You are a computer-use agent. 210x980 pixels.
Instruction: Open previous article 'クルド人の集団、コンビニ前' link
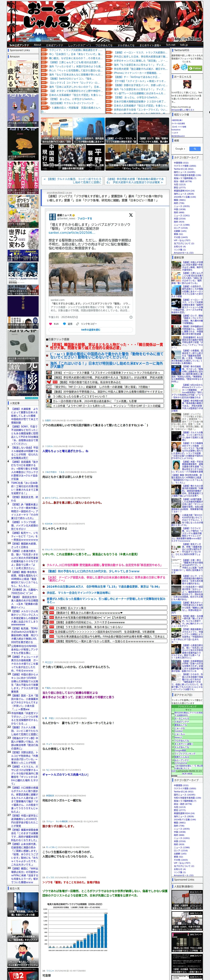[x=72, y=180]
